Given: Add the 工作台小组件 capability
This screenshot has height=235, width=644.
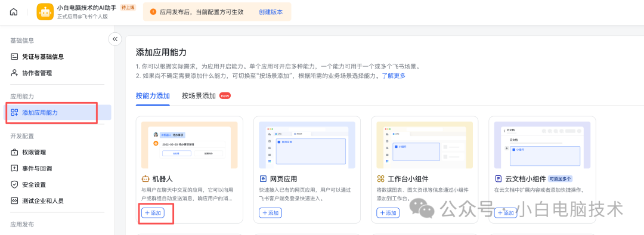Looking at the screenshot, I should [388, 213].
